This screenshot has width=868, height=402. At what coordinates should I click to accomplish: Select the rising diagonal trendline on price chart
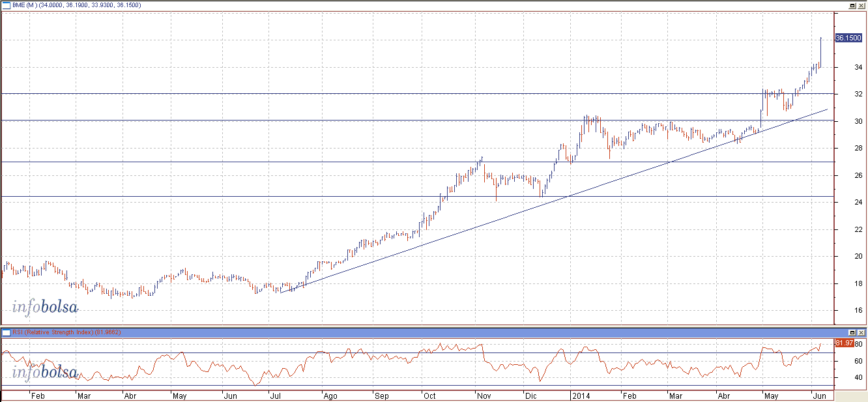click(554, 201)
